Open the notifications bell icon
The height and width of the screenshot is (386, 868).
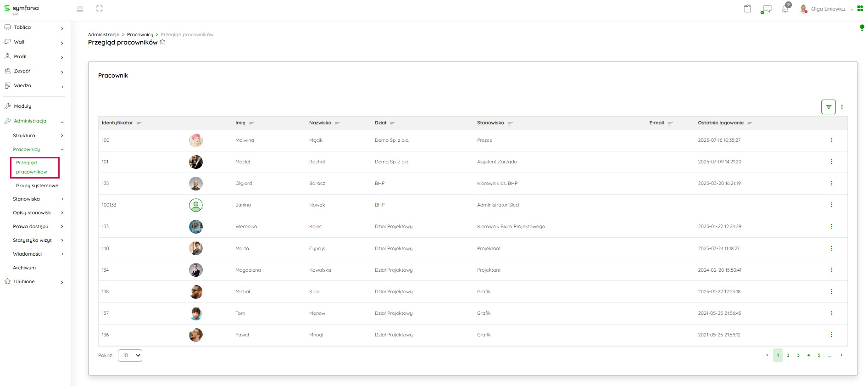click(x=785, y=9)
